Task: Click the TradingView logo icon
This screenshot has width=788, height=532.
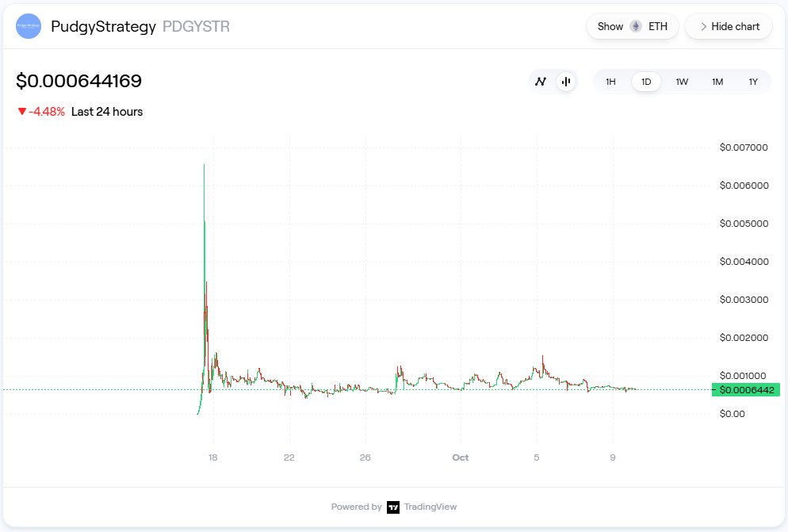Action: pyautogui.click(x=393, y=507)
